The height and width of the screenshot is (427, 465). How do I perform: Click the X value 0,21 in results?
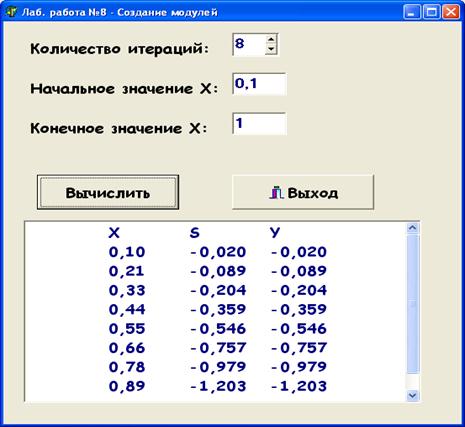pos(127,271)
